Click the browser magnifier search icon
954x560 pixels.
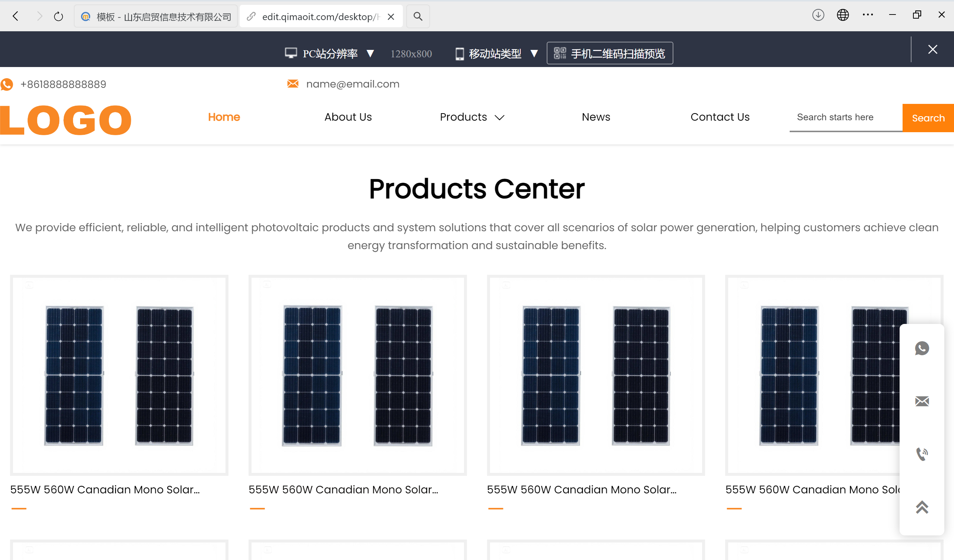418,16
